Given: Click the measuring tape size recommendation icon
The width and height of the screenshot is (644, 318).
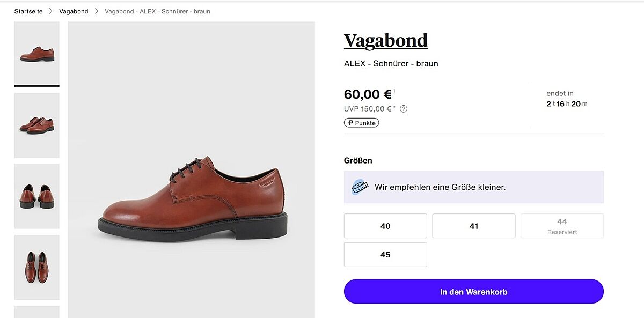Looking at the screenshot, I should click(x=360, y=187).
